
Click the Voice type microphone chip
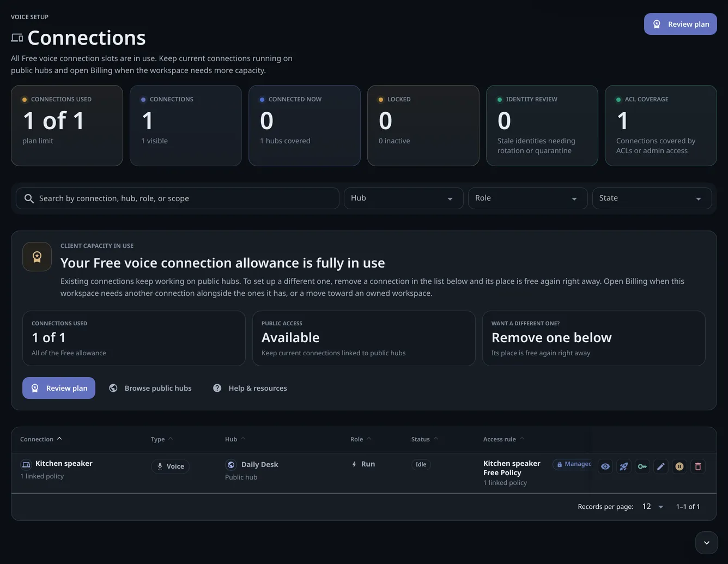click(x=170, y=466)
